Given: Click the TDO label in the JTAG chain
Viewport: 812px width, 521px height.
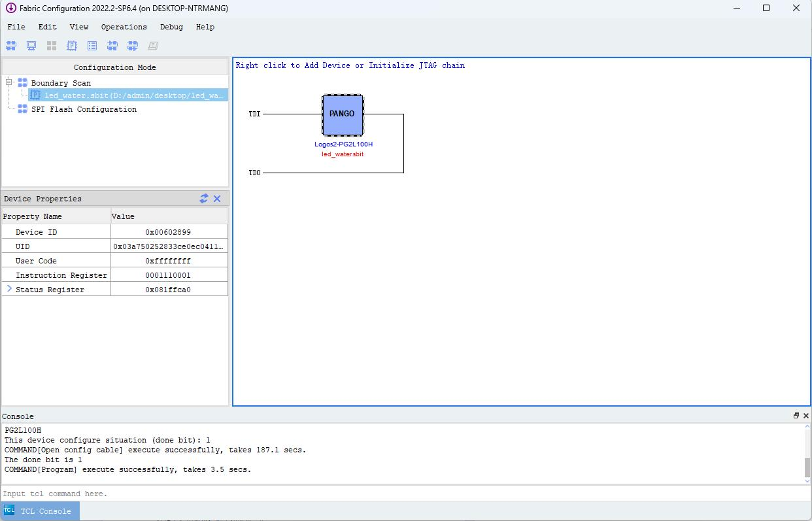Looking at the screenshot, I should 254,173.
